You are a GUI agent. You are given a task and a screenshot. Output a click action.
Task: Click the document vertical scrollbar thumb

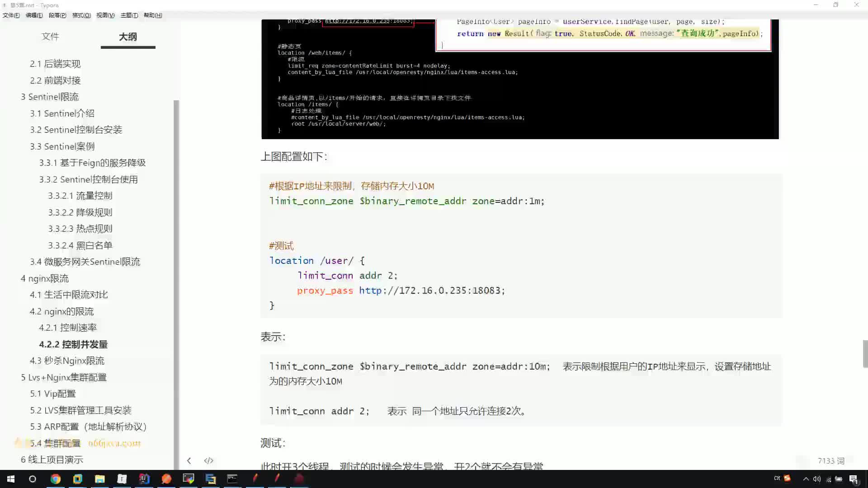(865, 354)
